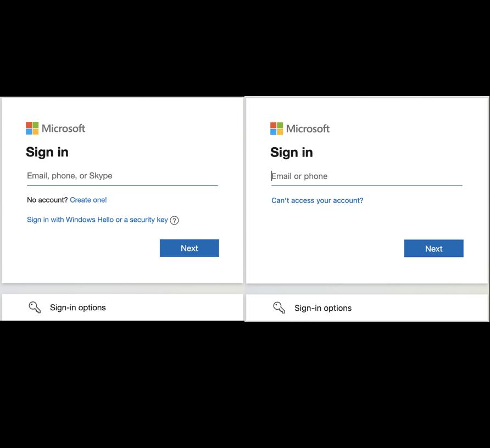The height and width of the screenshot is (448, 490).
Task: Click the 'Sign in' heading in left panel
Action: click(x=47, y=152)
